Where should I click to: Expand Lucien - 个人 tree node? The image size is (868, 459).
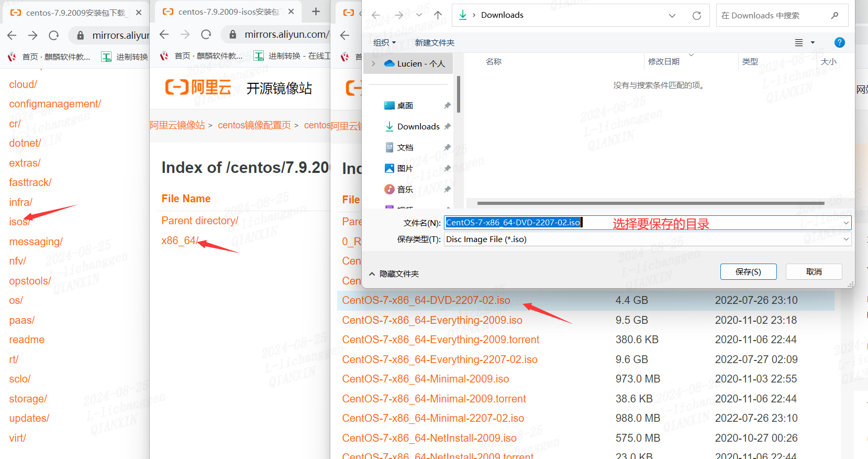click(x=373, y=63)
